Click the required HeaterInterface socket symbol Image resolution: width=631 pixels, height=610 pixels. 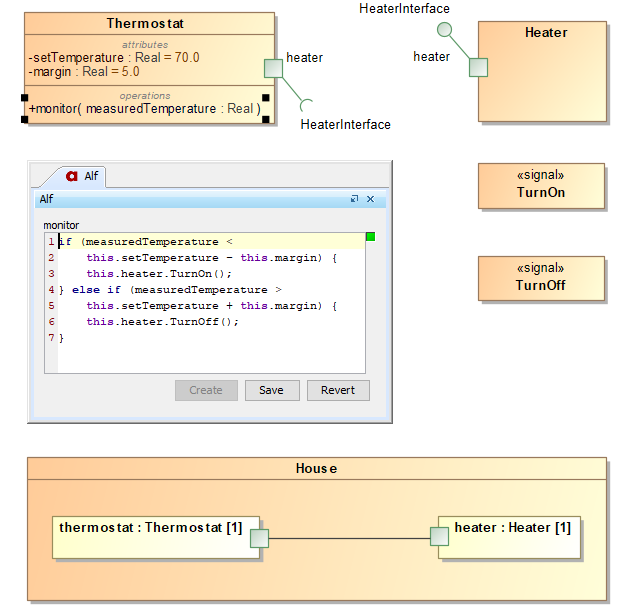coord(308,105)
